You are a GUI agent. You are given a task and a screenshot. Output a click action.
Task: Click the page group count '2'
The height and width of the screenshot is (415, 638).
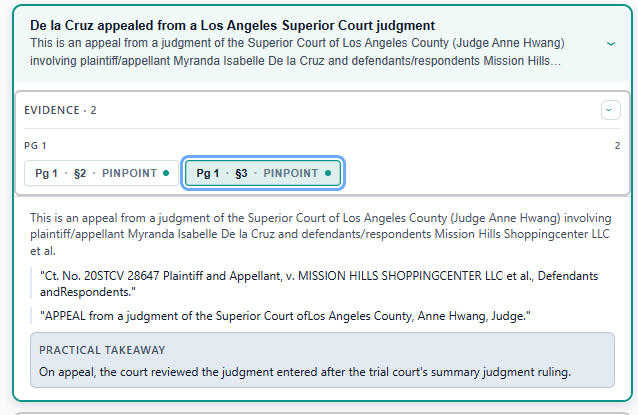coord(617,146)
